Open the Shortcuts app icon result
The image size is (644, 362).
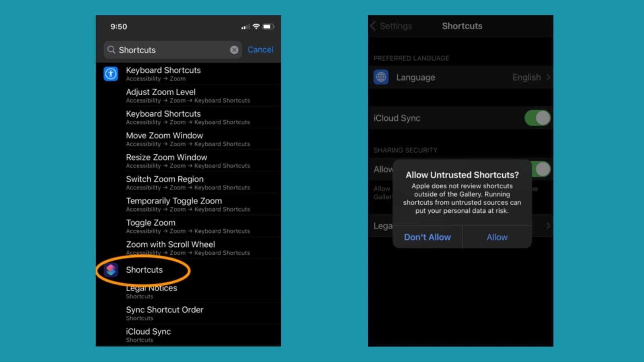coord(111,269)
